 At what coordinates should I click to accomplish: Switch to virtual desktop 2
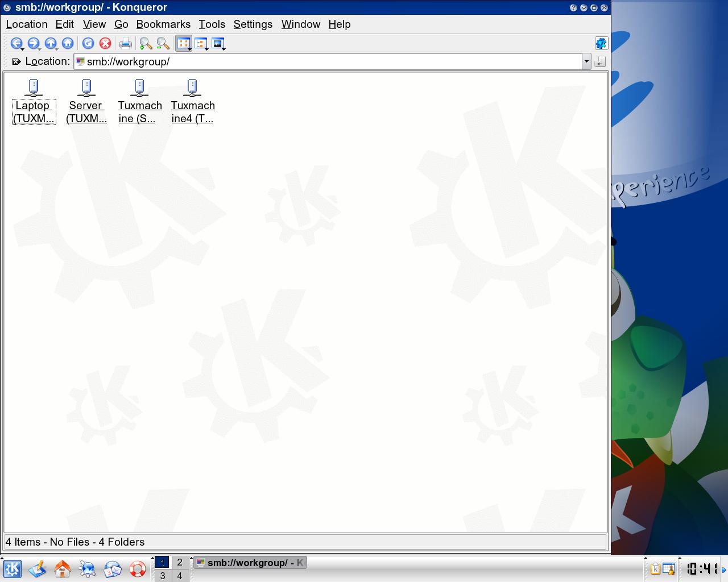pos(180,562)
